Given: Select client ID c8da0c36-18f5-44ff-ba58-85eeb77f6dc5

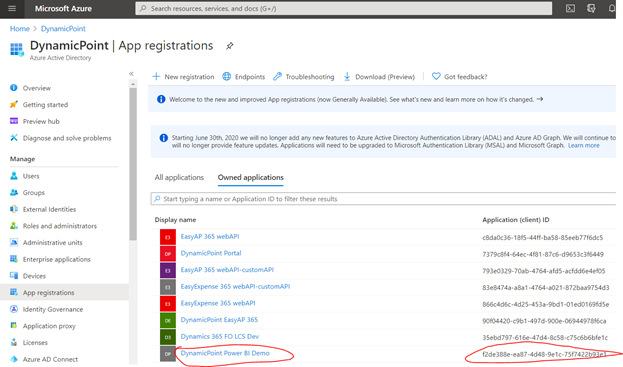Looking at the screenshot, I should (x=542, y=238).
